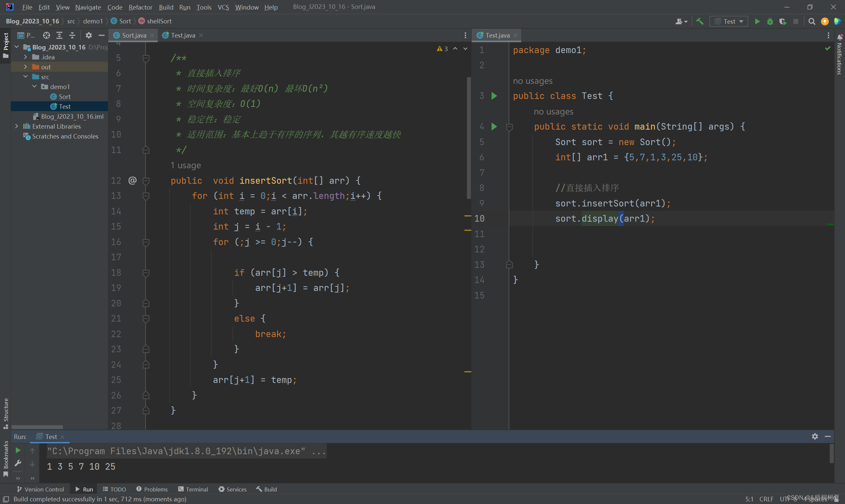The width and height of the screenshot is (845, 504).
Task: Switch to the Sort.java editor tab
Action: point(133,35)
